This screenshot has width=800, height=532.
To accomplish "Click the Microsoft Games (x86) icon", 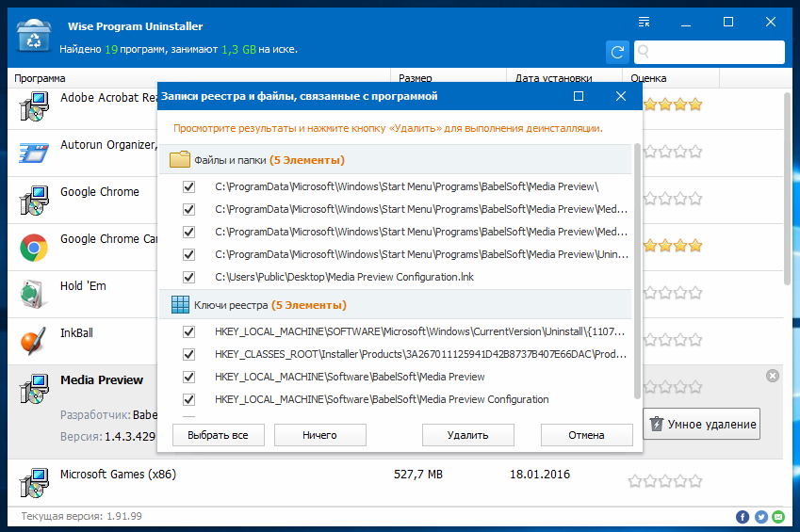I will pos(34,482).
